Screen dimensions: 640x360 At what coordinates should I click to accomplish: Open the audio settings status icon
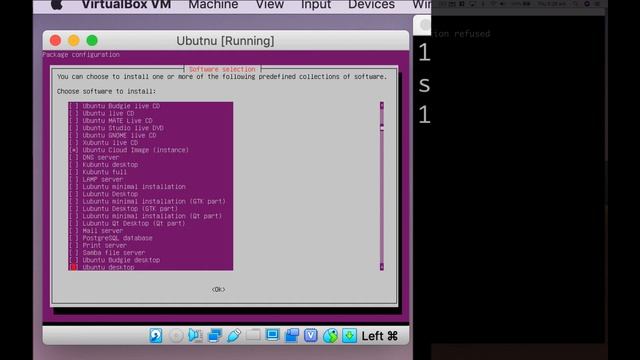pyautogui.click(x=195, y=336)
